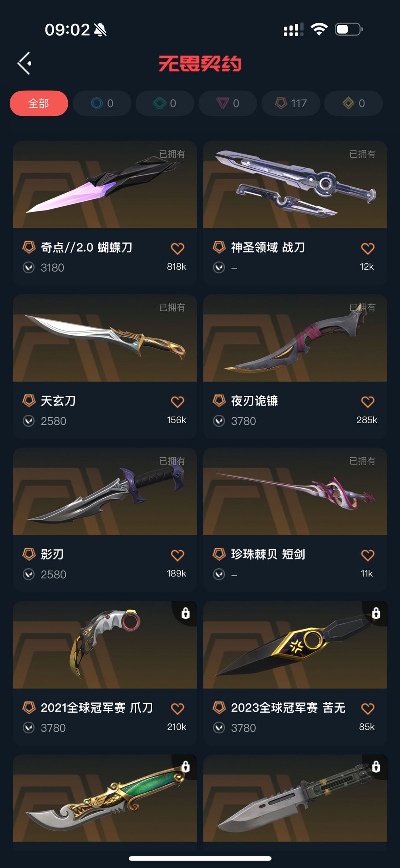Select the 全部 filter tab
This screenshot has width=400, height=868.
39,103
